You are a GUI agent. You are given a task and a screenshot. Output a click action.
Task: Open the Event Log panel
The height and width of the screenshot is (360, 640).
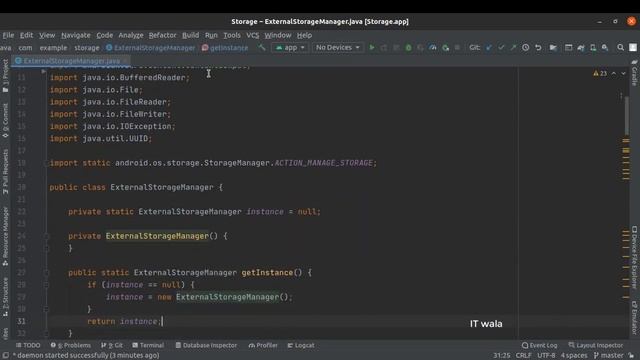click(x=539, y=345)
